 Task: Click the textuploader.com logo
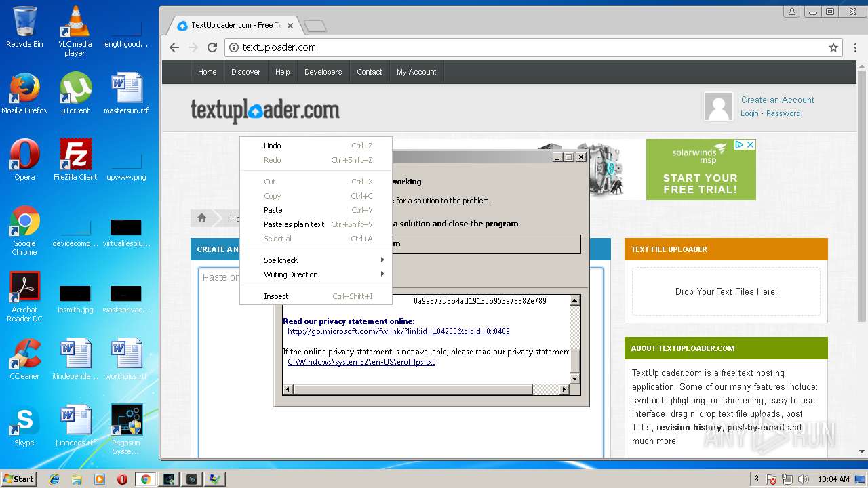(x=264, y=111)
